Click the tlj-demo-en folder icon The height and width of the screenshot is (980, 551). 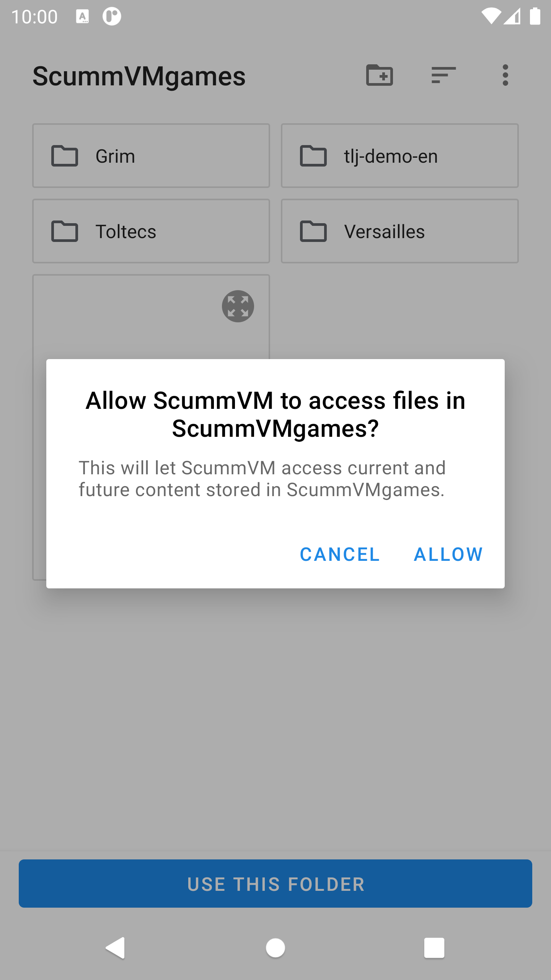click(313, 156)
